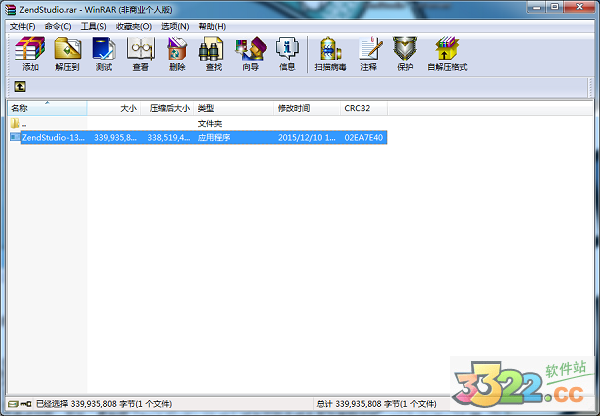The width and height of the screenshot is (600, 416).
Task: Open the Options (选项) menu
Action: click(x=175, y=26)
